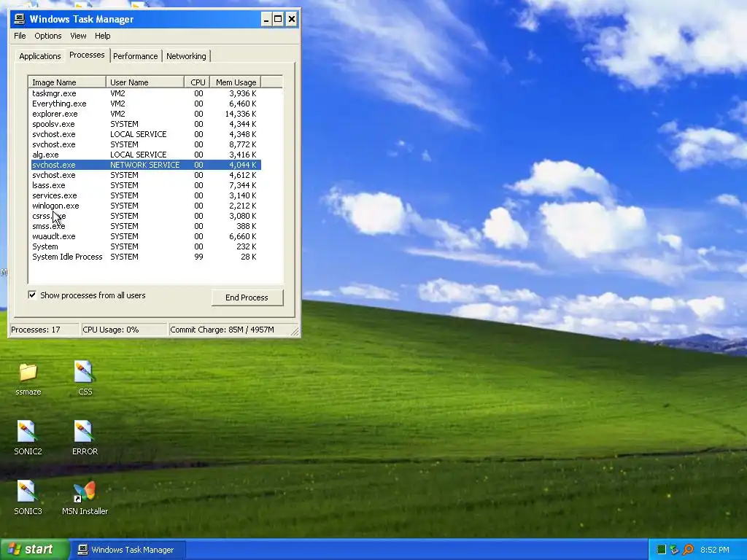Sort by the Mem Usage column header

coord(236,82)
